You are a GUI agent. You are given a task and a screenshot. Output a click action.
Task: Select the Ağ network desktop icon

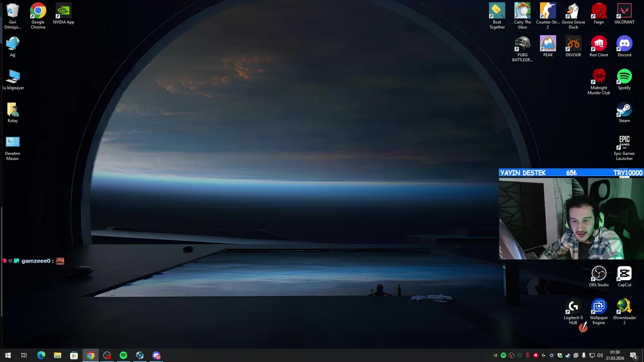(13, 47)
